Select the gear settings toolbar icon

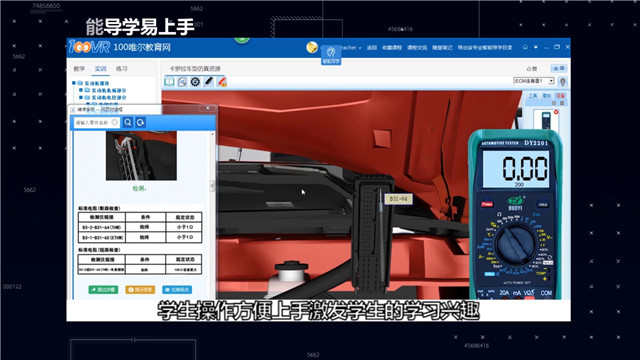195,82
